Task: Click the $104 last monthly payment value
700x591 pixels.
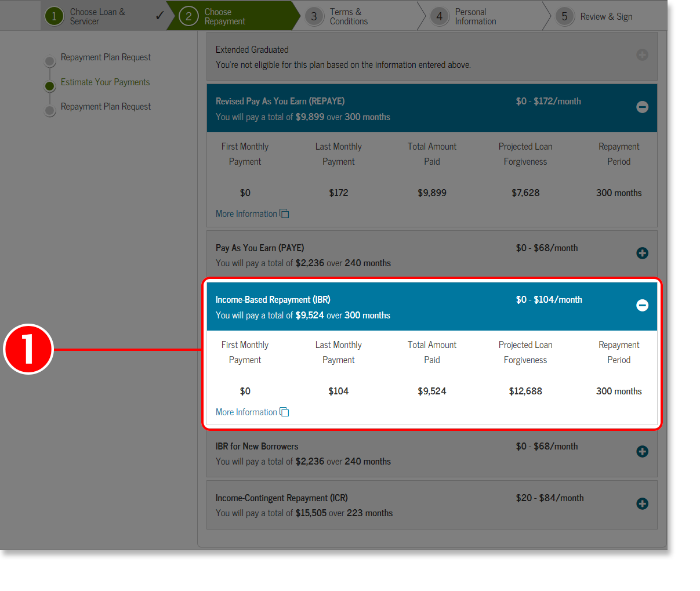Action: coord(339,391)
